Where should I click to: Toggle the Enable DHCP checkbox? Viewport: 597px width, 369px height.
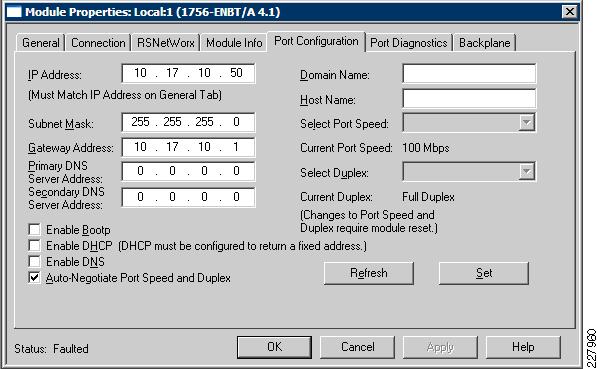[34, 246]
